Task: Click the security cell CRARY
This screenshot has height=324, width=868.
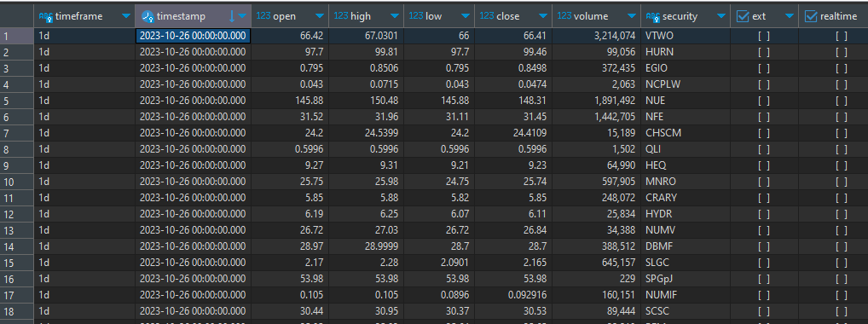Action: coord(686,198)
